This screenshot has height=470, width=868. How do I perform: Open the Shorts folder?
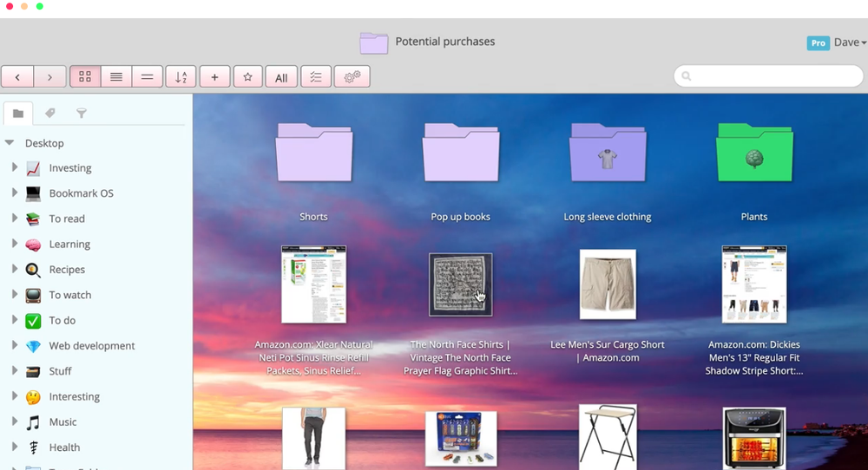point(314,153)
